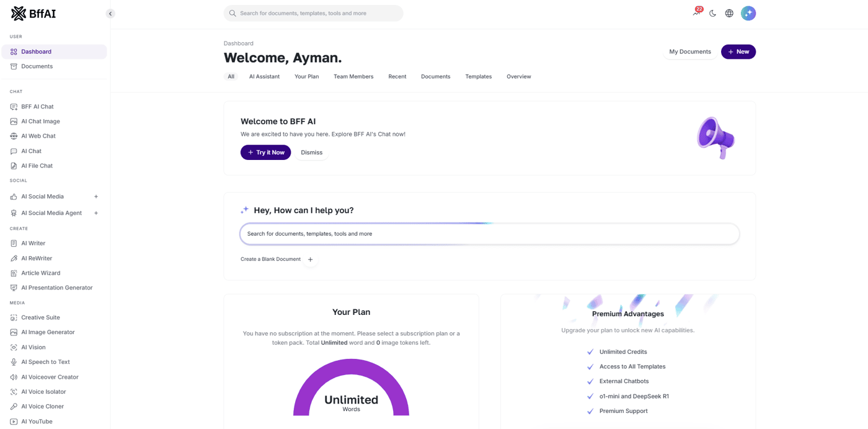The image size is (868, 429).
Task: Open notifications with 22 badge
Action: tap(697, 12)
